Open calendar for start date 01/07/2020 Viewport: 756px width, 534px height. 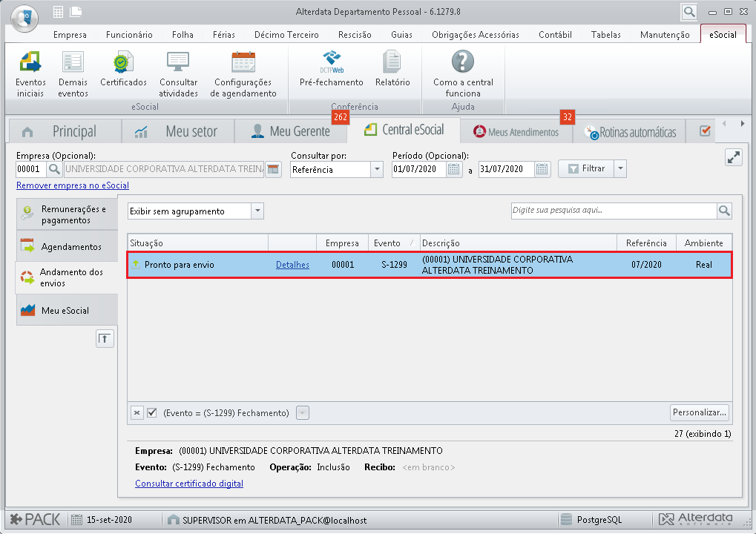(x=454, y=169)
